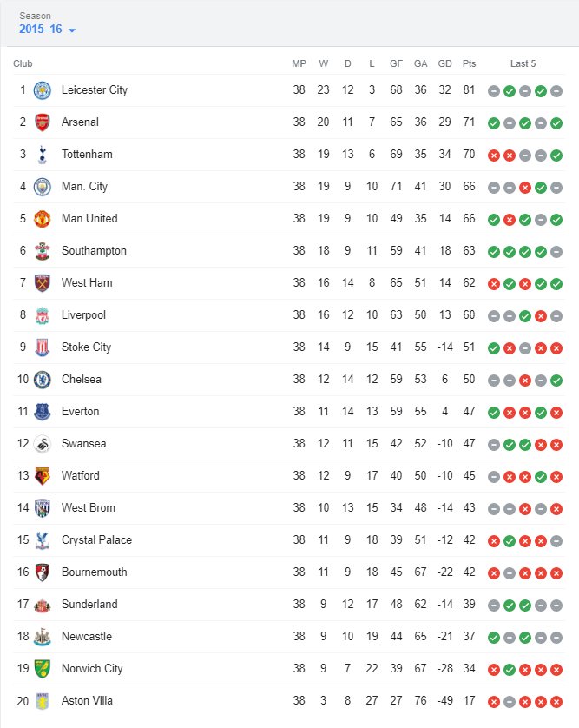Click the Chelsea club crest

pos(42,380)
